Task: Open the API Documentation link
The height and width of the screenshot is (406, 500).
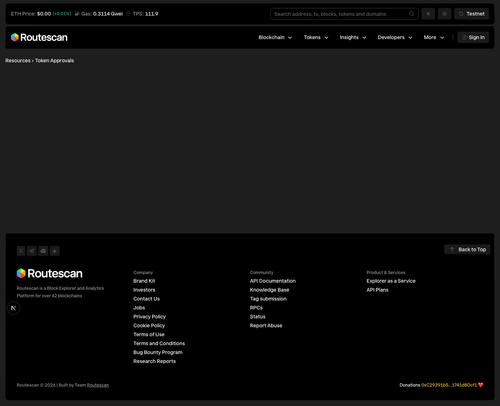Action: point(273,281)
